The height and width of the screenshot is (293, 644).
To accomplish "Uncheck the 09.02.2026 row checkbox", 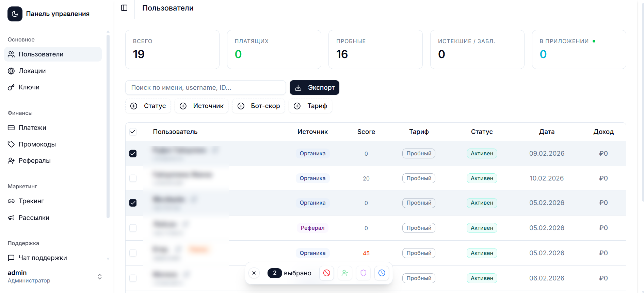I will click(133, 154).
